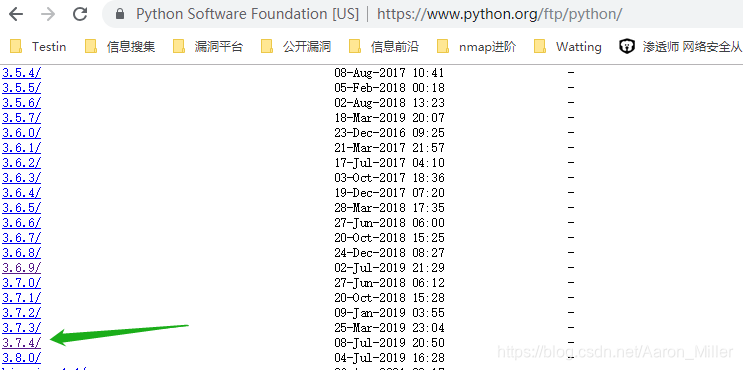Click the date 08-Aug-2017 10:41
The height and width of the screenshot is (370, 743).
[x=389, y=73]
